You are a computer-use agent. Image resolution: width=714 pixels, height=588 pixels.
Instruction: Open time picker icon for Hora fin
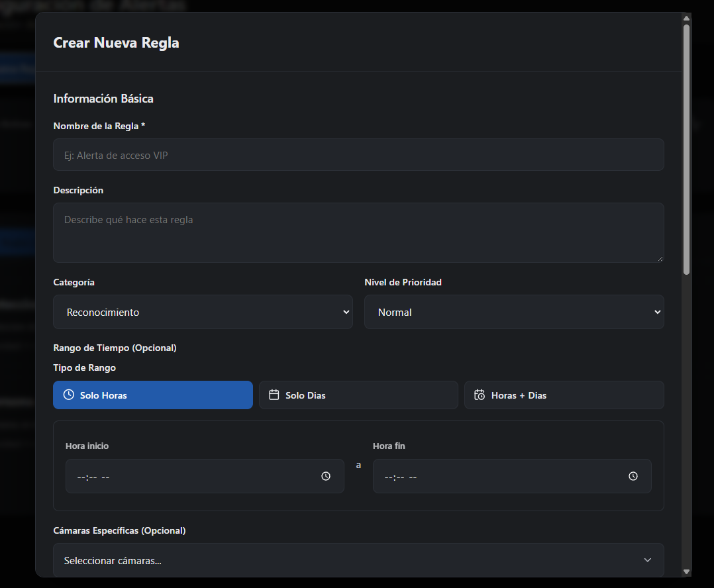(633, 476)
